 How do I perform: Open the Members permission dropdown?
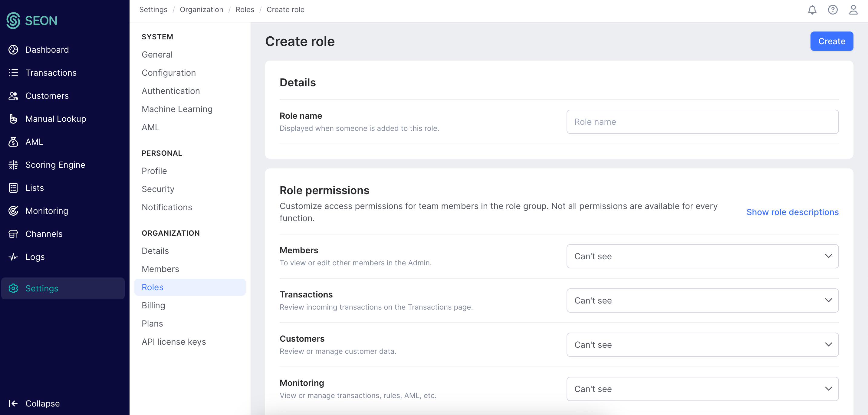pos(702,256)
